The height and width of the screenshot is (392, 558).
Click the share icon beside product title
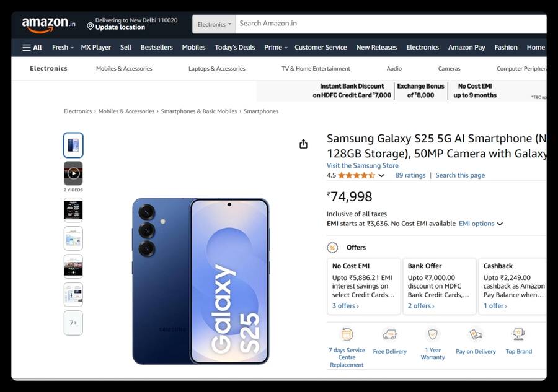(303, 143)
